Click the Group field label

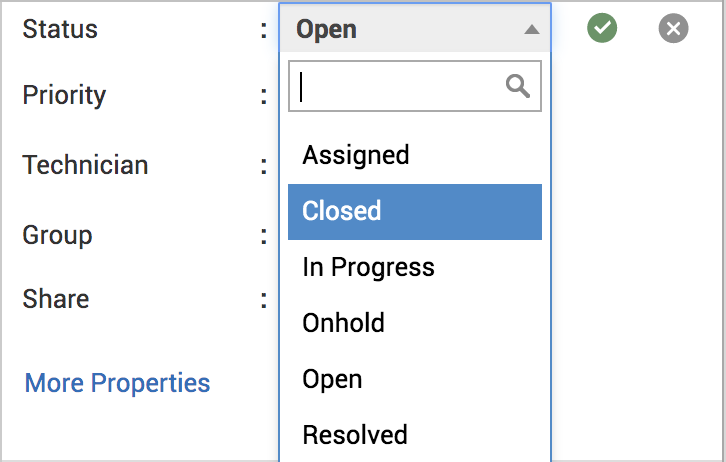point(57,235)
